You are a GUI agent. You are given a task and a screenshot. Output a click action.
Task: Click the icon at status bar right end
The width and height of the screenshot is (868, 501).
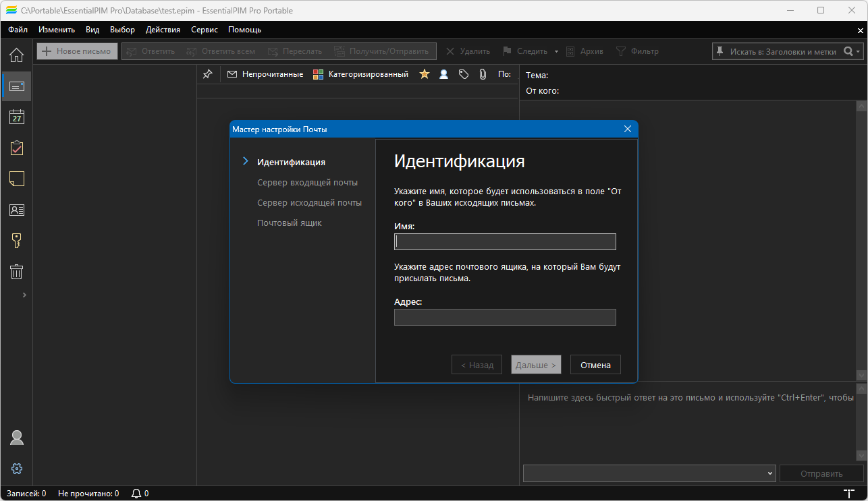(849, 494)
